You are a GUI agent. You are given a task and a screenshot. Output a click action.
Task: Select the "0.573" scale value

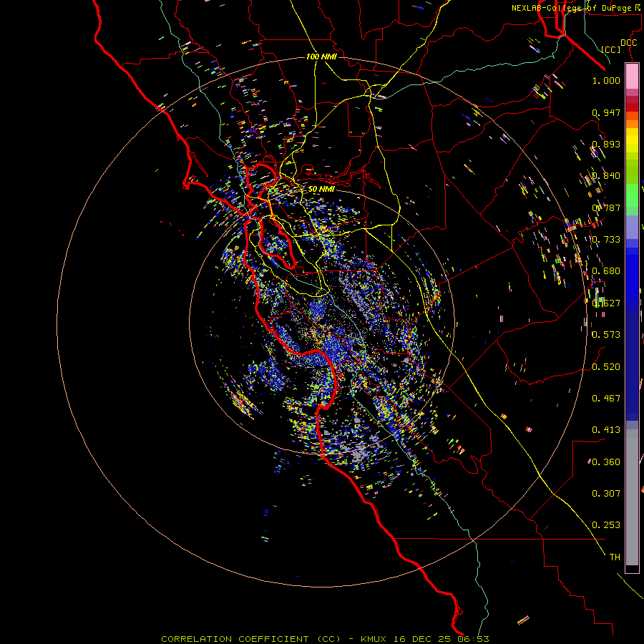click(x=606, y=335)
